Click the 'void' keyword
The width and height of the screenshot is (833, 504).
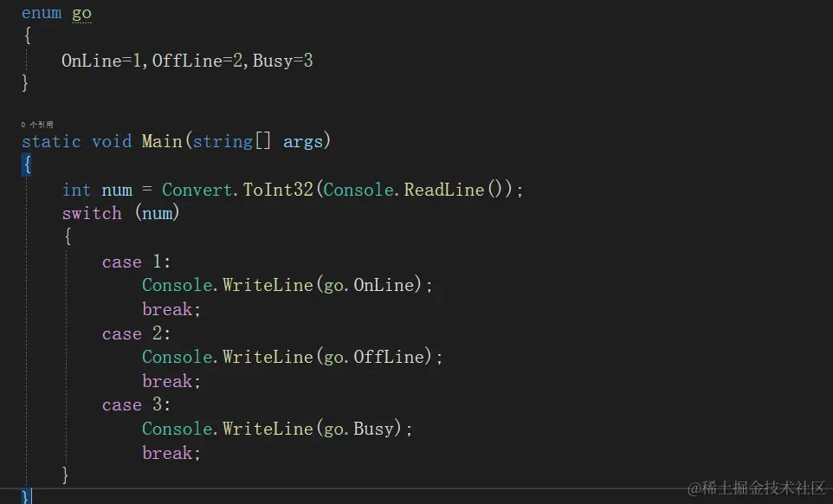[112, 141]
